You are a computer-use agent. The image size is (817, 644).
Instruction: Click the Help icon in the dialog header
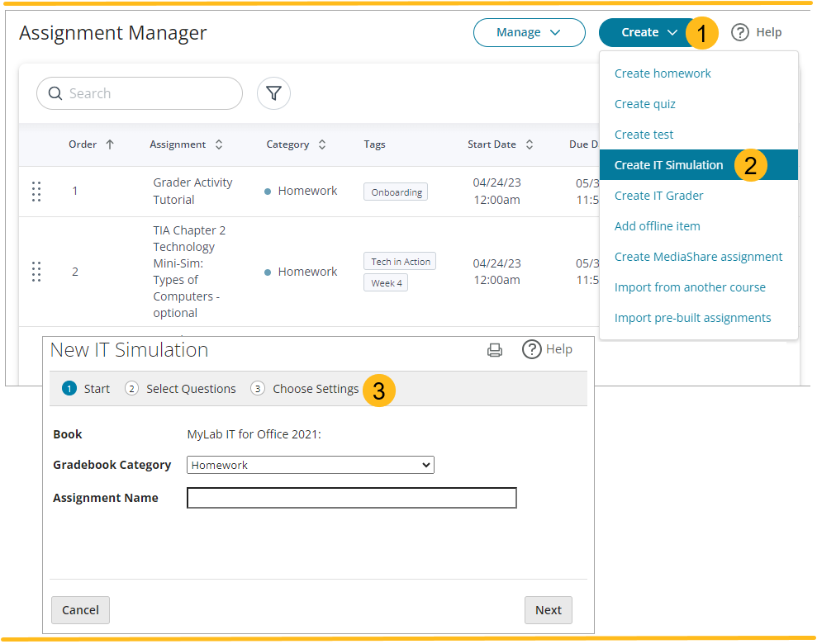pyautogui.click(x=533, y=349)
